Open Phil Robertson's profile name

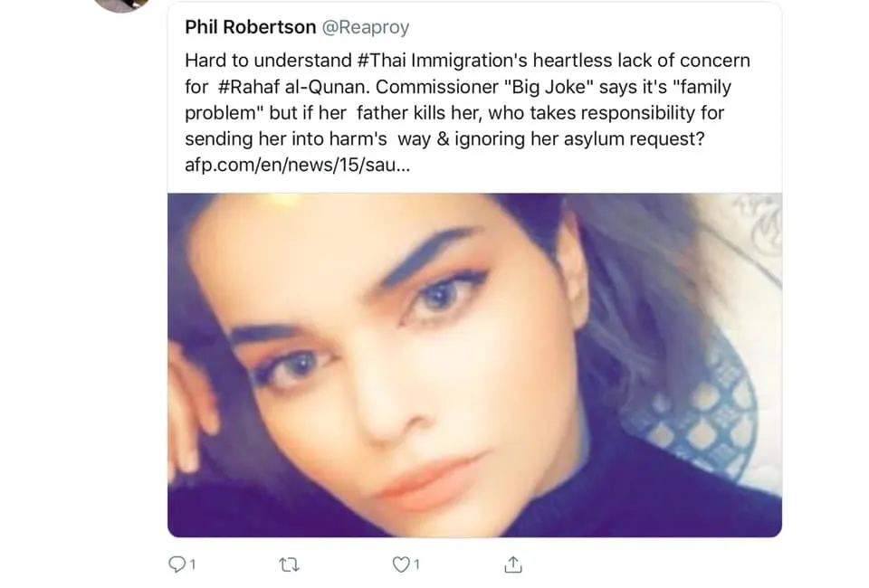(x=250, y=27)
